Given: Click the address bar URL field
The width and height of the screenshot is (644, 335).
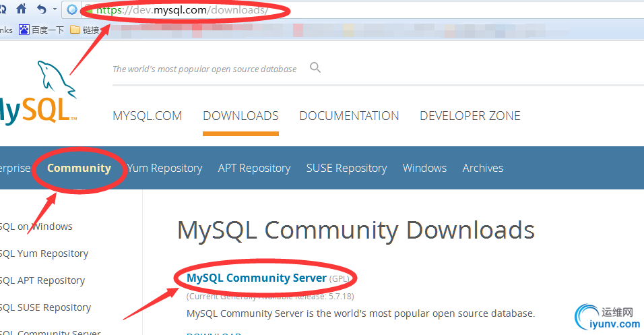Looking at the screenshot, I should [353, 10].
